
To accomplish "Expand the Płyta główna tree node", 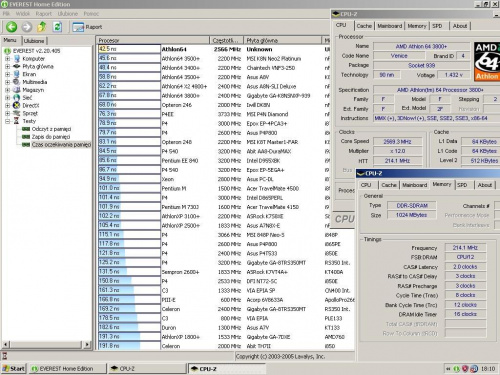I will pyautogui.click(x=7, y=66).
